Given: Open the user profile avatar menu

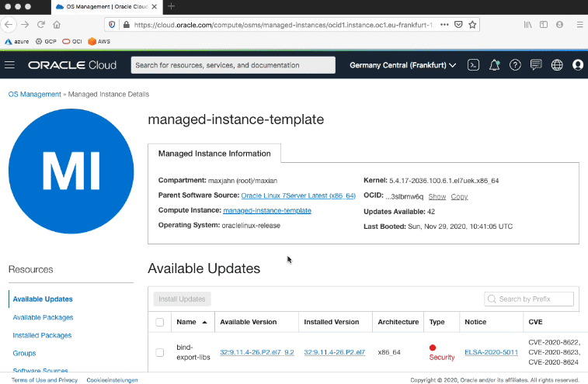Looking at the screenshot, I should click(x=578, y=65).
